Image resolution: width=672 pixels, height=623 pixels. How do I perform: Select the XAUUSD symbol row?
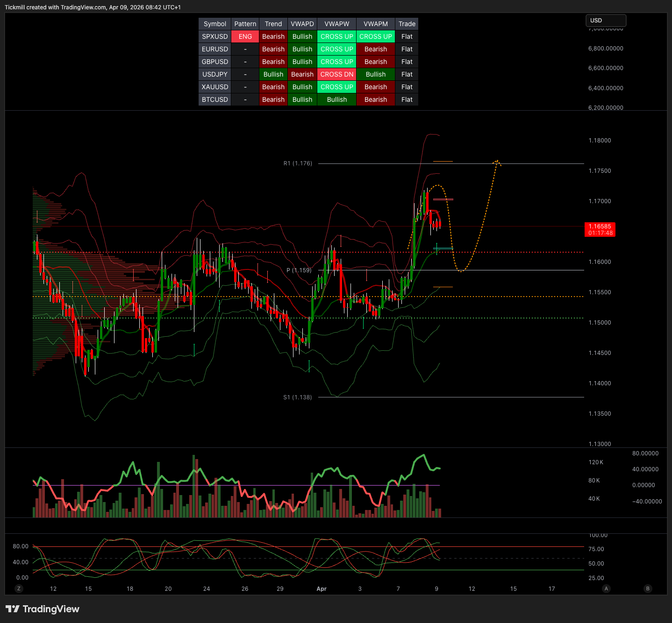(x=214, y=87)
